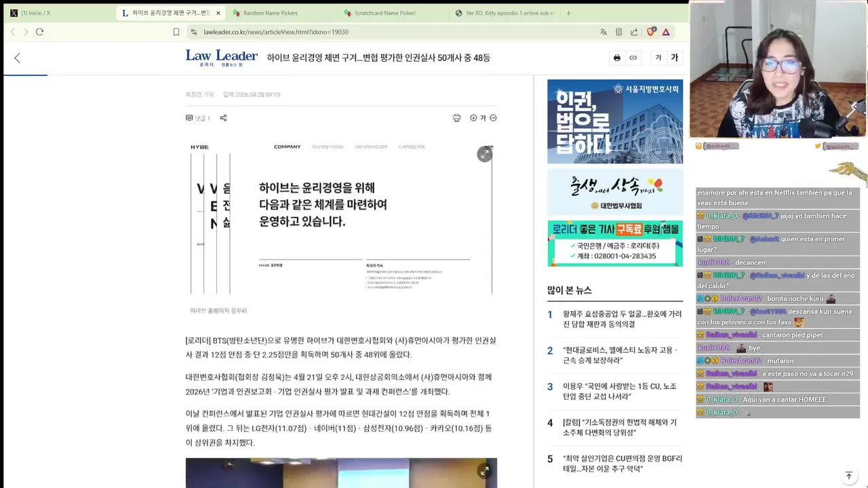
Task: Expand the conference photo at page bottom
Action: (484, 470)
